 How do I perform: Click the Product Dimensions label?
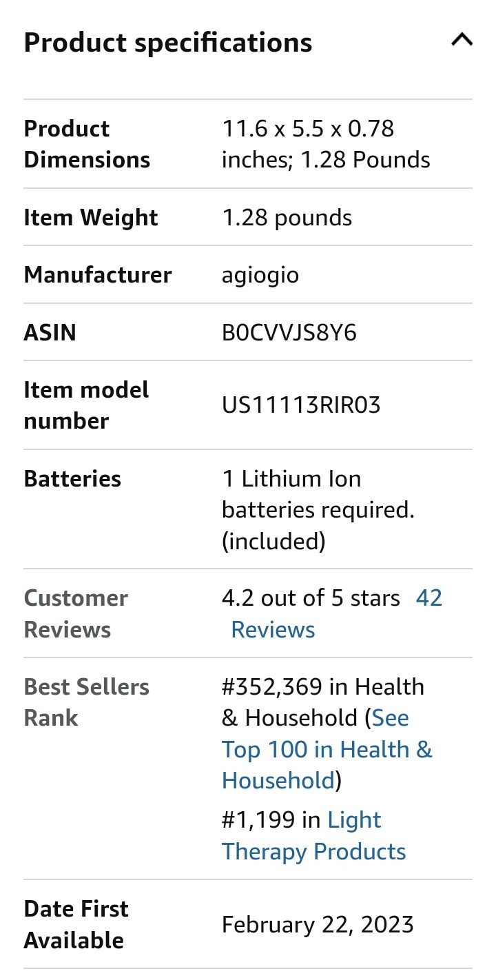87,144
